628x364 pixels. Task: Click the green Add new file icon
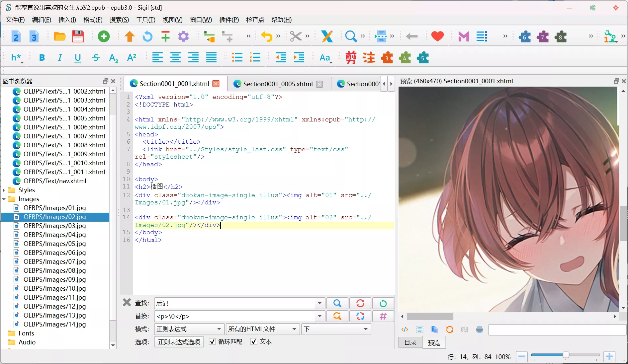point(104,36)
